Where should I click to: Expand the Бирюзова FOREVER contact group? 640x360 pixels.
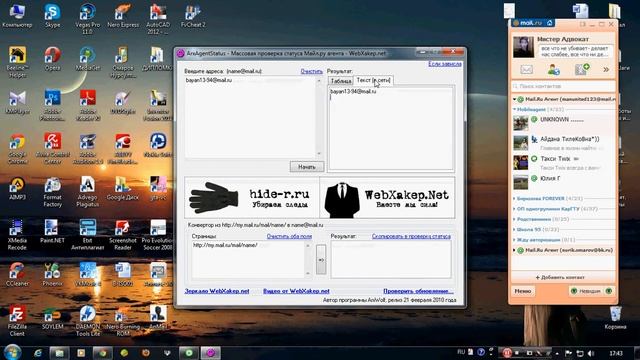click(x=515, y=198)
